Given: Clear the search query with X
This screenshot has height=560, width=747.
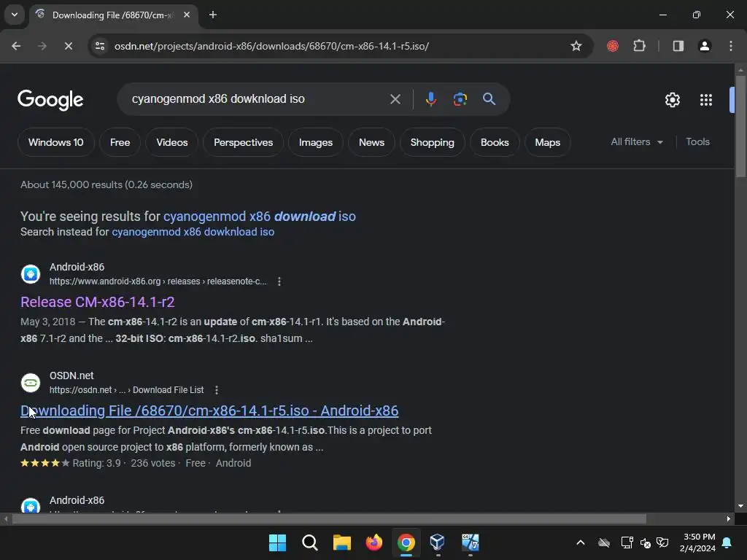Looking at the screenshot, I should (x=395, y=99).
